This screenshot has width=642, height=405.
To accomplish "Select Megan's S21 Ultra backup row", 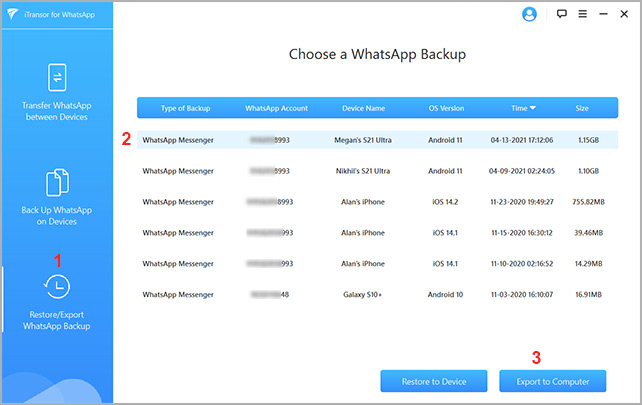I will (x=377, y=140).
